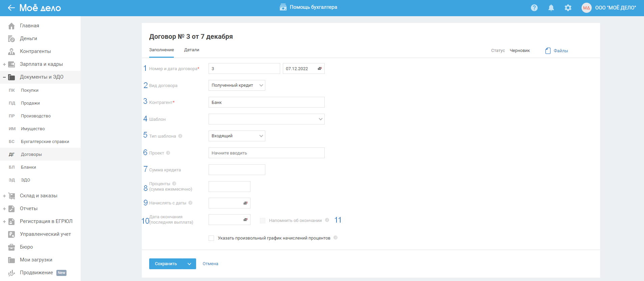Click the Отмена link
This screenshot has height=281, width=644.
(210, 264)
